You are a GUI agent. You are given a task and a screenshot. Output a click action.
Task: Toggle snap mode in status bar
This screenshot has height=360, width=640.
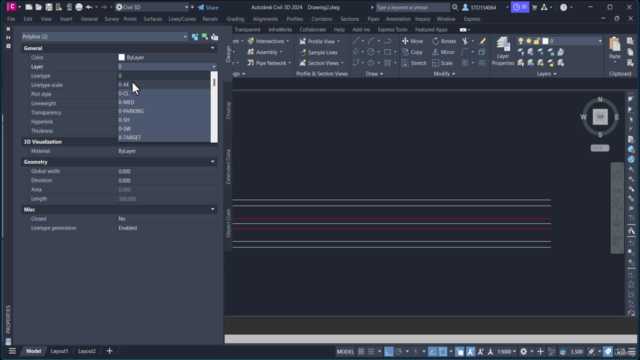pyautogui.click(x=371, y=351)
